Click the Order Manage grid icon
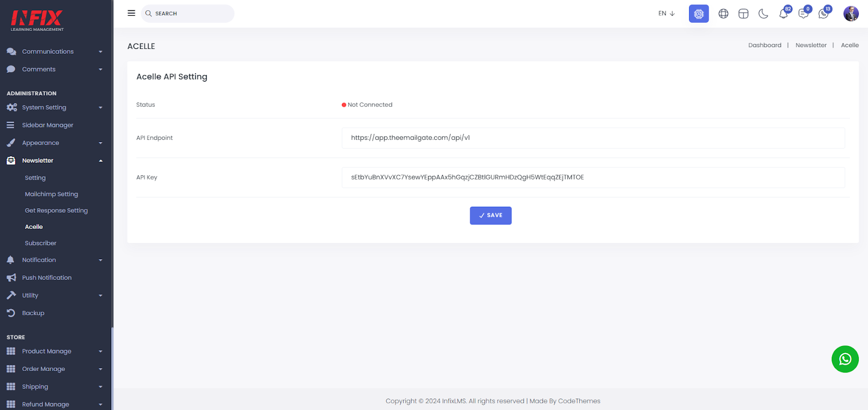This screenshot has width=868, height=410. (11, 369)
